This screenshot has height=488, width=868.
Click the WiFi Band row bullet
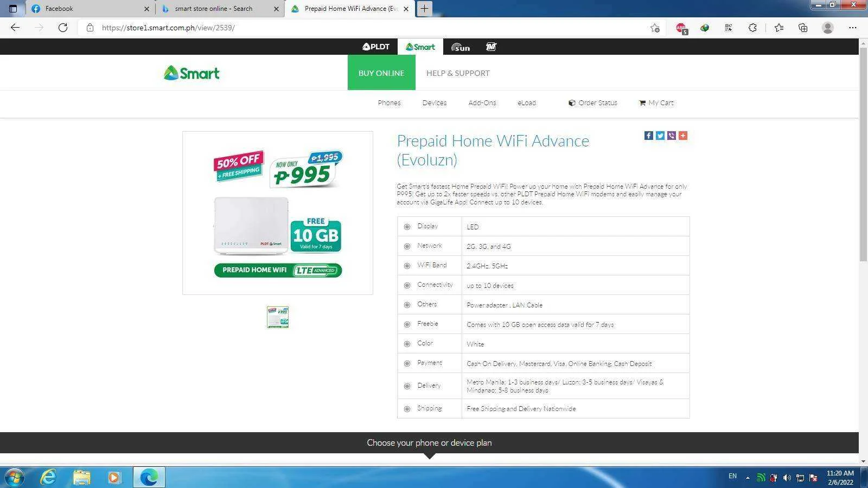[x=407, y=266]
